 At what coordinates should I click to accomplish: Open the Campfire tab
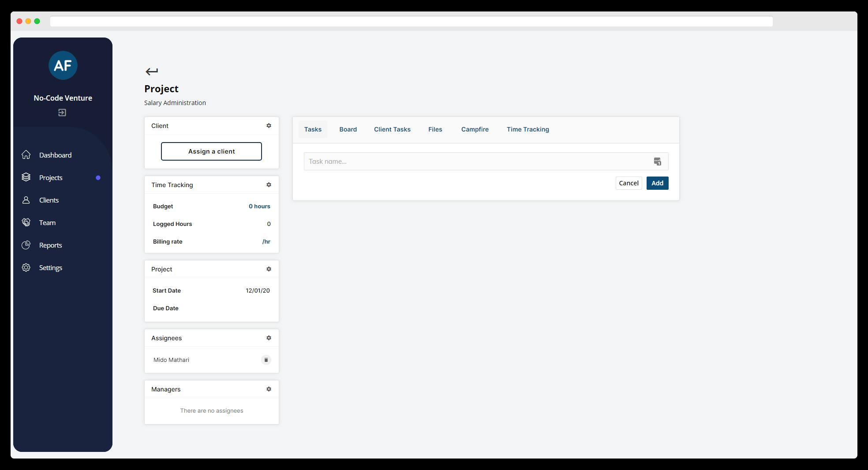pos(475,129)
